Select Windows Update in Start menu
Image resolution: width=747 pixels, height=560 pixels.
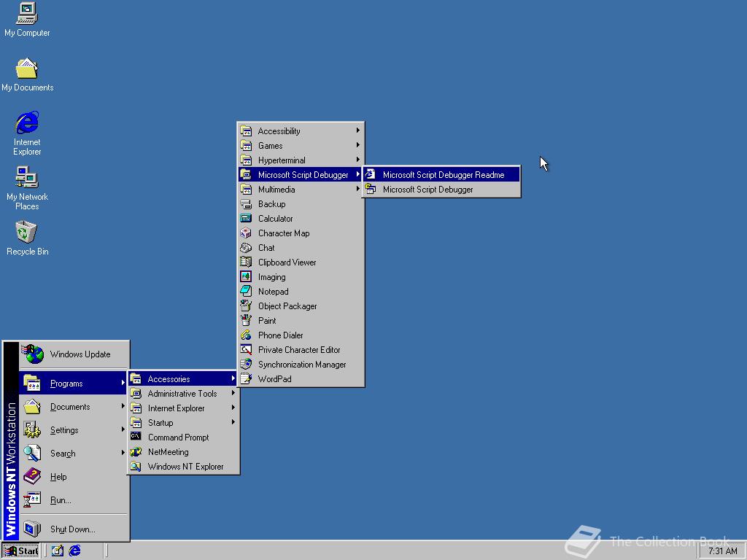[74, 354]
